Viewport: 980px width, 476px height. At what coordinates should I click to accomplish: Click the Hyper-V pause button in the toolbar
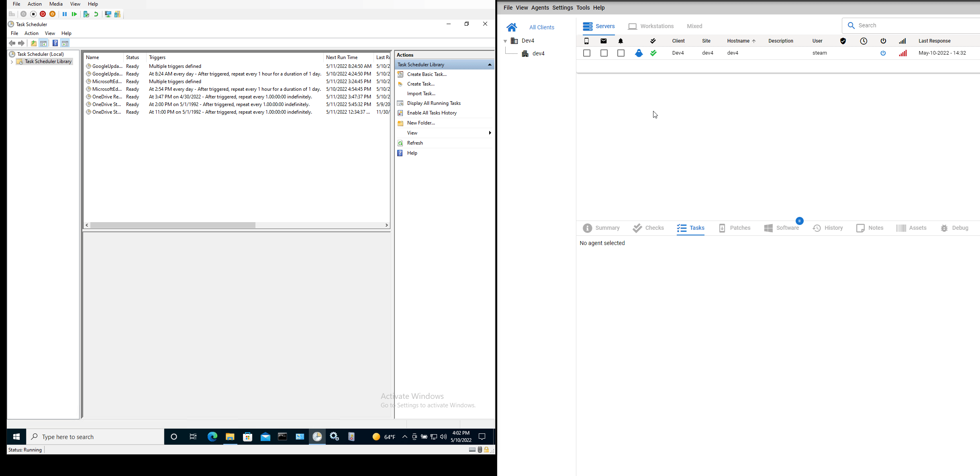point(64,14)
